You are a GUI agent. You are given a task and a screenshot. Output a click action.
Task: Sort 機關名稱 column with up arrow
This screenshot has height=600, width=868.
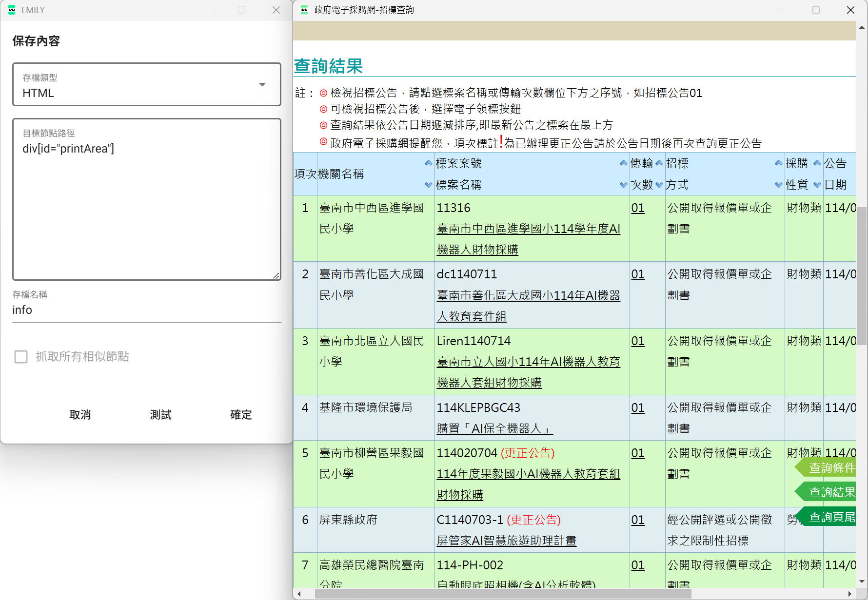point(428,163)
